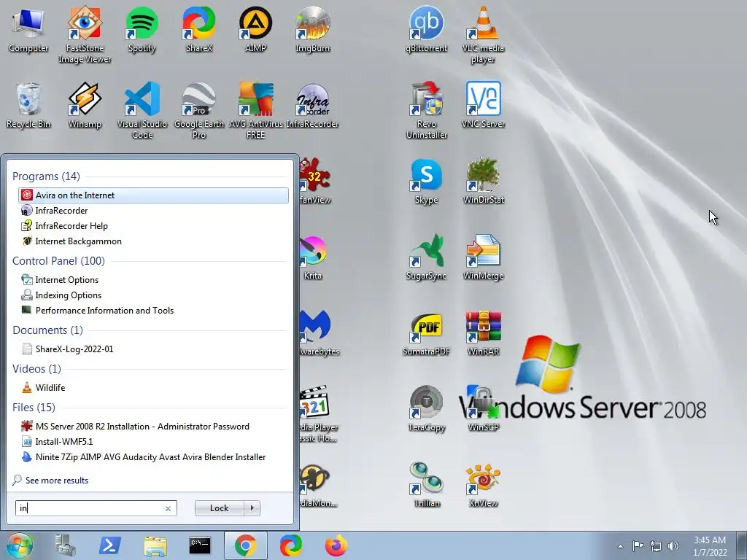The height and width of the screenshot is (560, 747).
Task: Launch Trillian desktop shortcut
Action: (426, 485)
